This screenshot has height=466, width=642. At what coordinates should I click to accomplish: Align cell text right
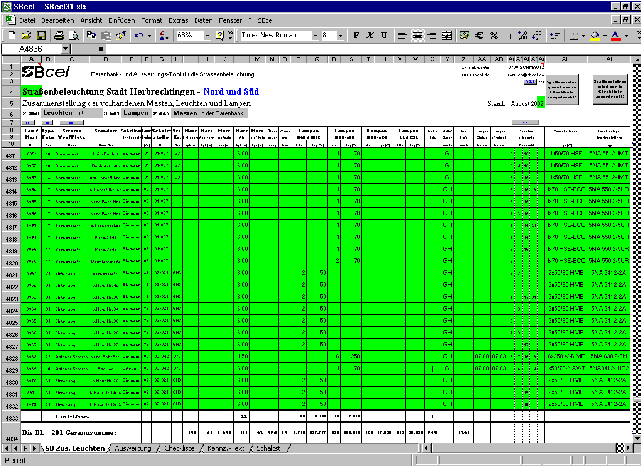point(432,36)
